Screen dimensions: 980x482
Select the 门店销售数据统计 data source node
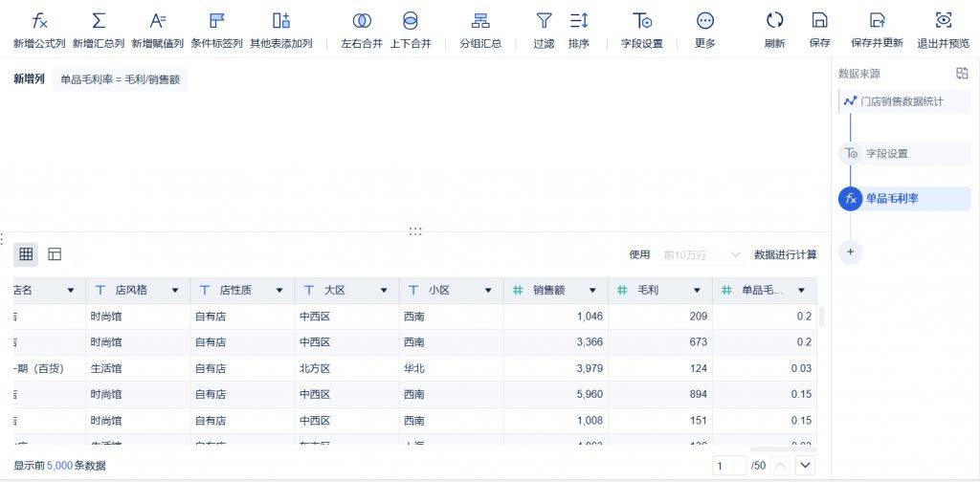click(901, 100)
